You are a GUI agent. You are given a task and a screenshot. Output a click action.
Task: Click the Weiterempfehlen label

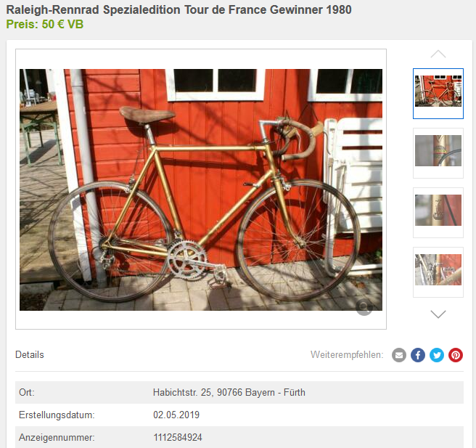[x=347, y=354]
